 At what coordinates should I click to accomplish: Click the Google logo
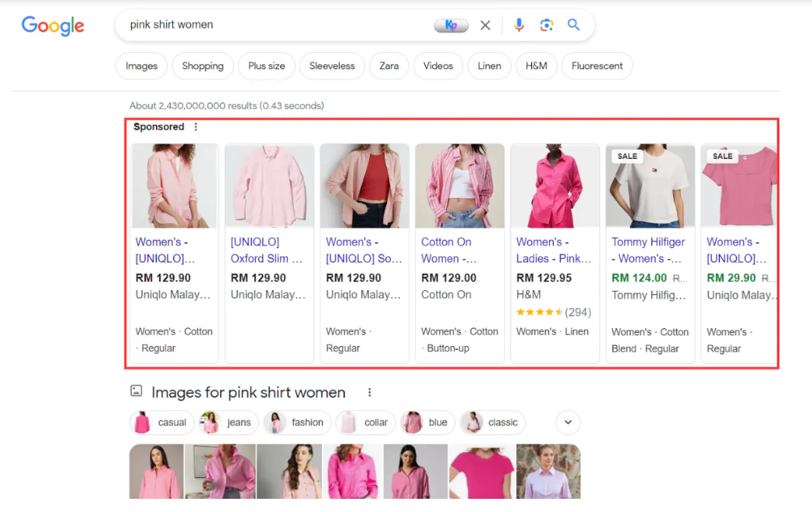tap(53, 26)
